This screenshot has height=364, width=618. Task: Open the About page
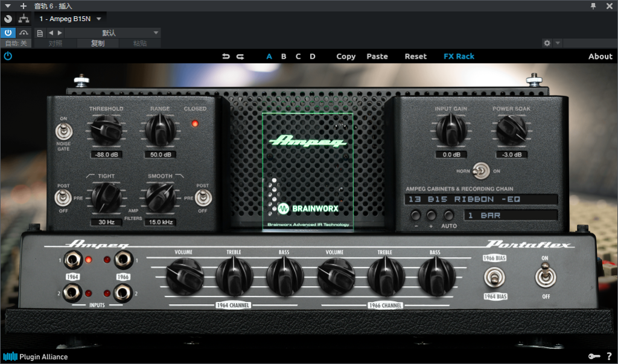[x=600, y=56]
